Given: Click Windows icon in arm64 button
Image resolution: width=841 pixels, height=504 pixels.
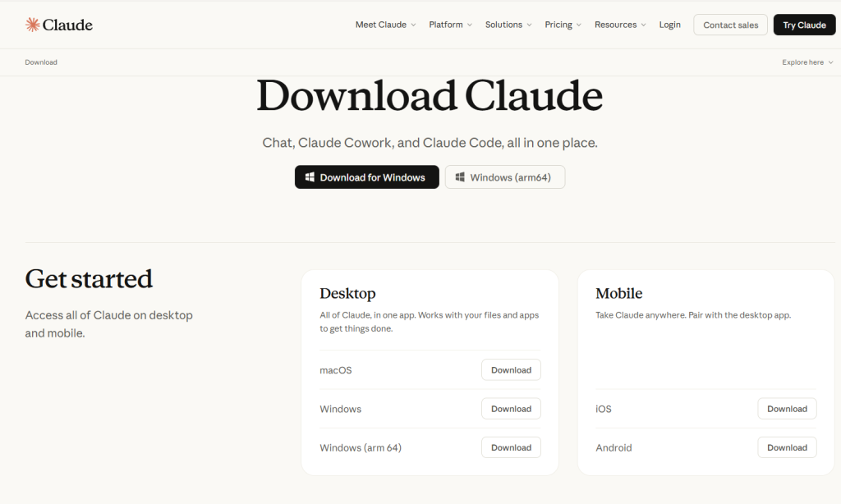Looking at the screenshot, I should pyautogui.click(x=460, y=177).
